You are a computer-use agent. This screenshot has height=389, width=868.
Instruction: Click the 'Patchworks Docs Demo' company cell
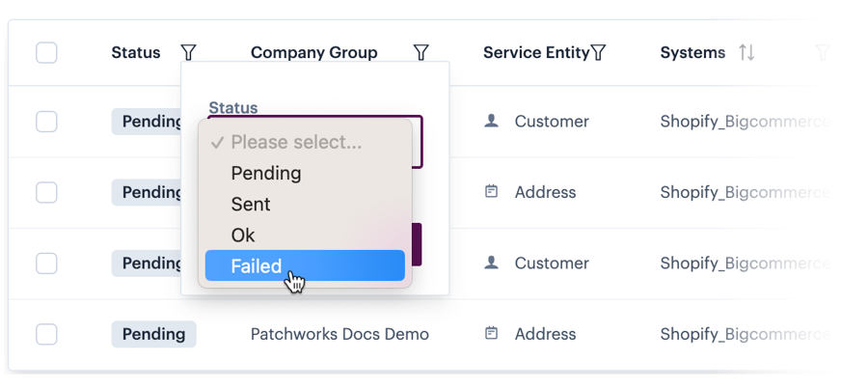pos(339,334)
